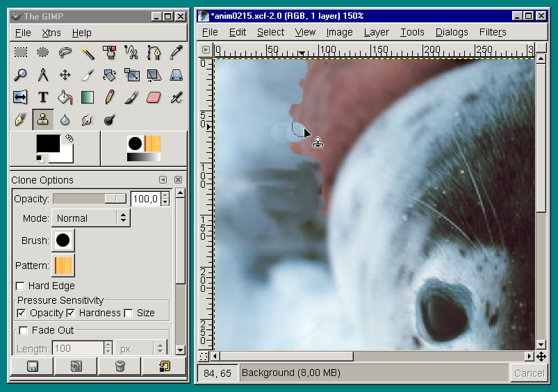Click the Cancel button in status bar
Screen dimensions: 558x392
pyautogui.click(x=529, y=373)
